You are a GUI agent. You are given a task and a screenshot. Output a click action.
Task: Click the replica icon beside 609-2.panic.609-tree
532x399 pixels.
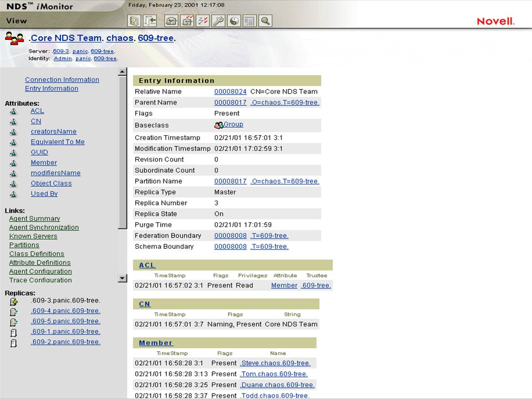point(13,343)
